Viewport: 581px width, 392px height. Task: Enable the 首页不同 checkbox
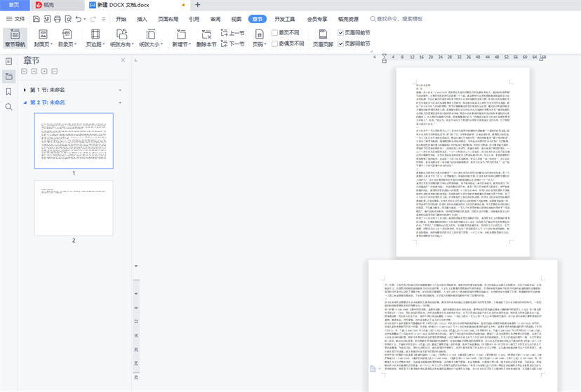pyautogui.click(x=276, y=33)
